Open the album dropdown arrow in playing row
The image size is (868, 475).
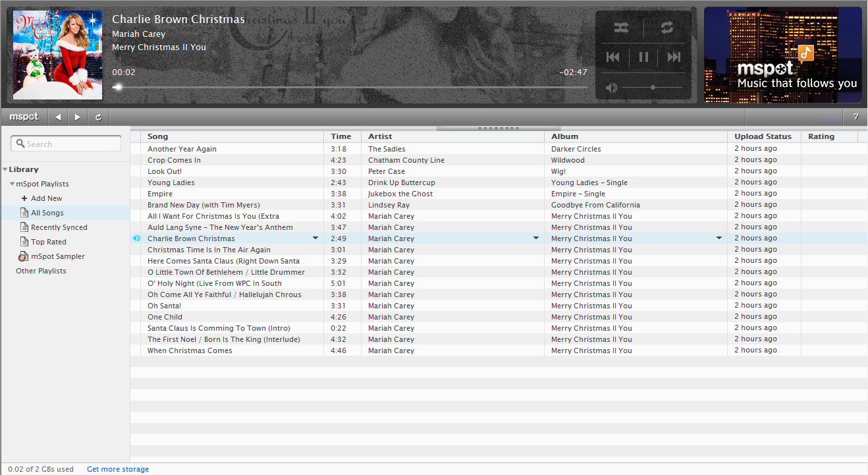click(719, 238)
